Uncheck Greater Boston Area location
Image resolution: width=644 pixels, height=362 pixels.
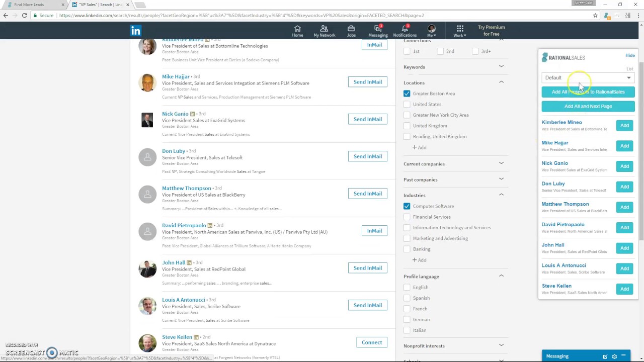tap(407, 94)
